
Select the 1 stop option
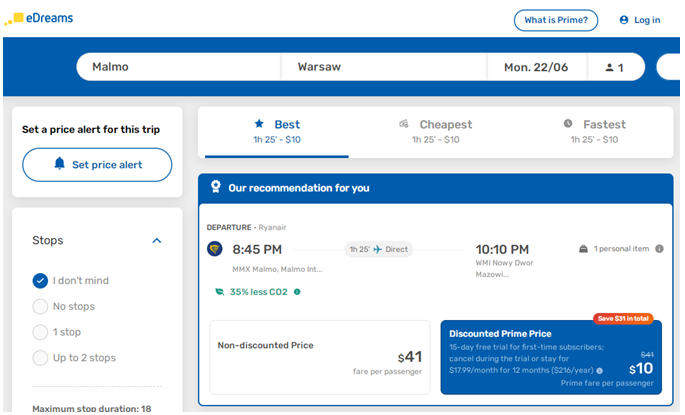pyautogui.click(x=40, y=332)
